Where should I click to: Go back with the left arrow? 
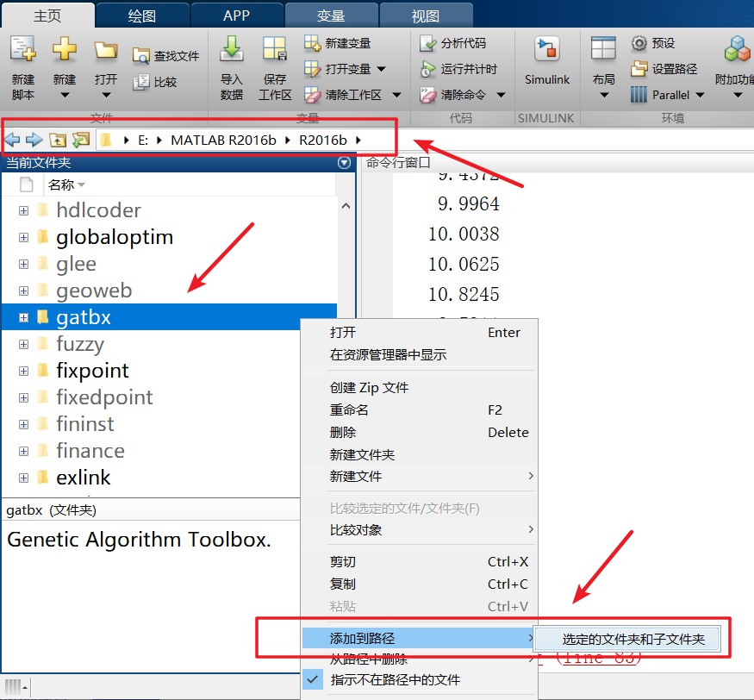(x=12, y=140)
